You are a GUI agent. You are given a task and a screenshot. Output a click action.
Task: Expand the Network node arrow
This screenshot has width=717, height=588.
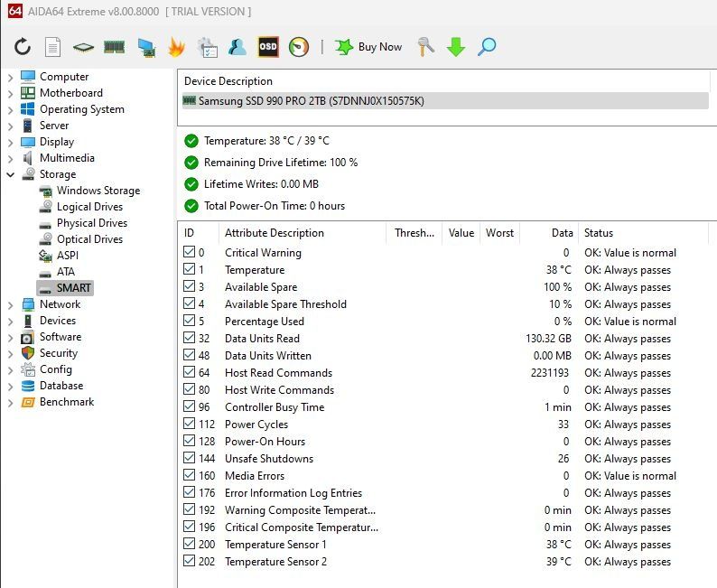click(x=11, y=305)
